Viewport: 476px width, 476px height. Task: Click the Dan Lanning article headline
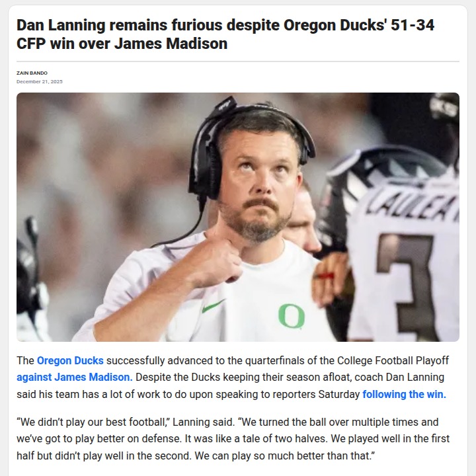pos(225,34)
